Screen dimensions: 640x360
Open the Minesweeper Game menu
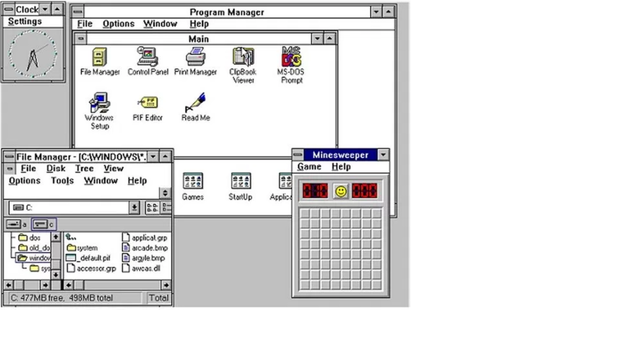tap(309, 167)
